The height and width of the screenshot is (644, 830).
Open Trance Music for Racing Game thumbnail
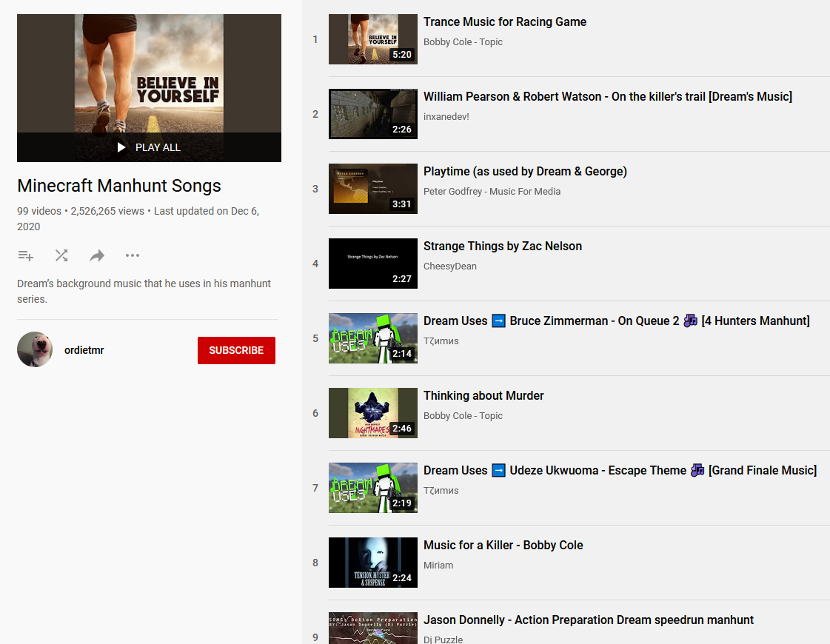[372, 39]
